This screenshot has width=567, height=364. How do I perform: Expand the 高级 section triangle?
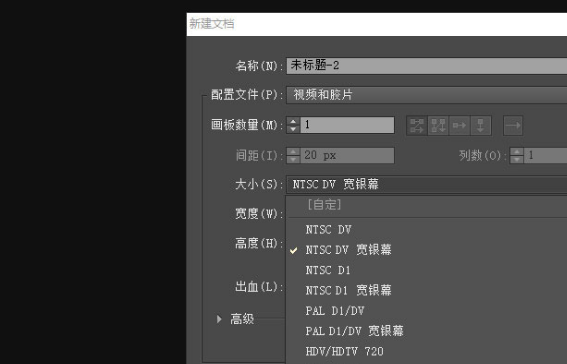click(x=219, y=319)
